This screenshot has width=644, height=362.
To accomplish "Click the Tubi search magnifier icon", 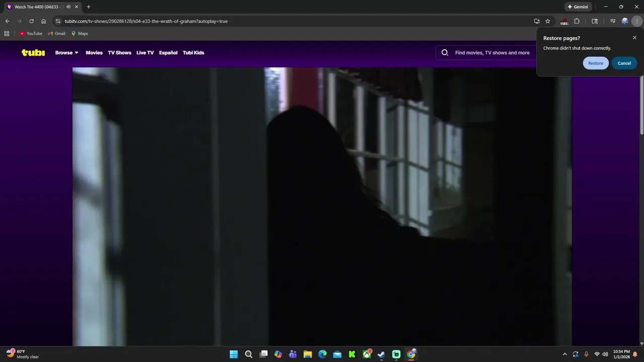I will click(445, 52).
